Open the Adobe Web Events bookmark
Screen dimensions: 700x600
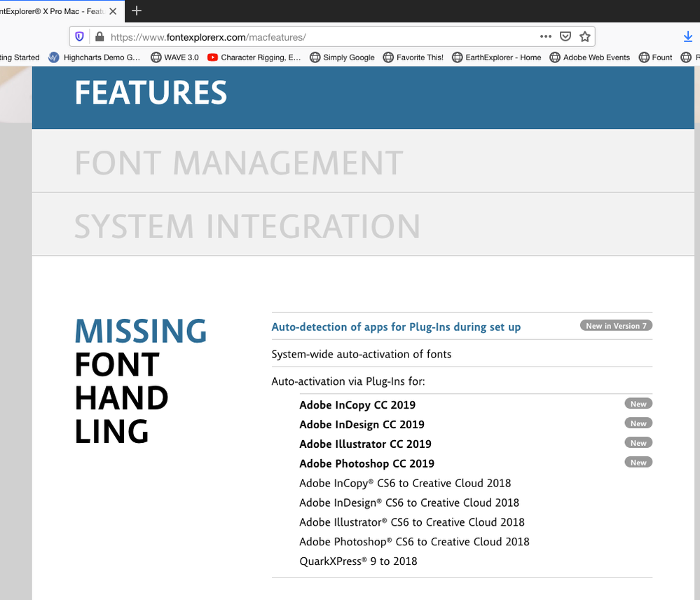590,57
